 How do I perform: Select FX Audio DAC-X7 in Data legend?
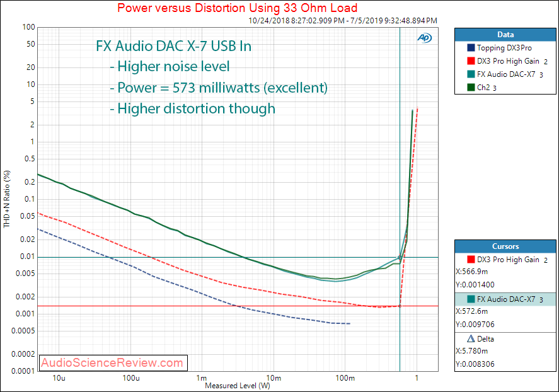(506, 74)
